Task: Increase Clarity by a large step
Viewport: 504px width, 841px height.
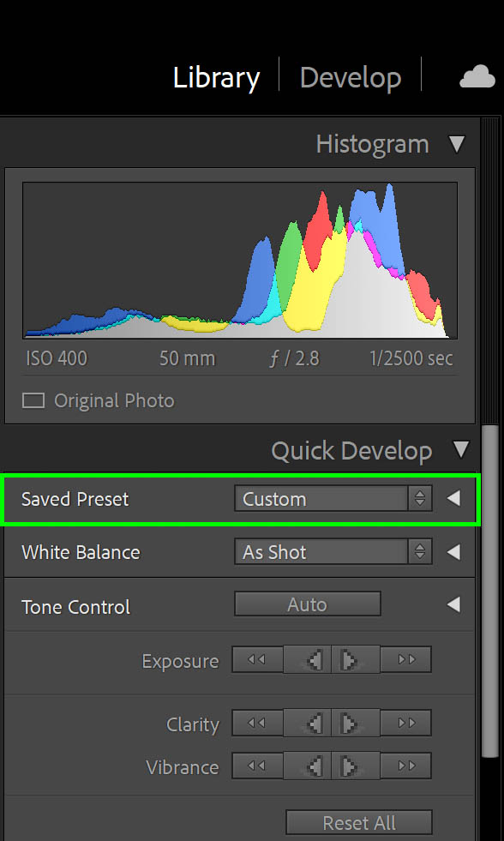Action: click(x=406, y=724)
